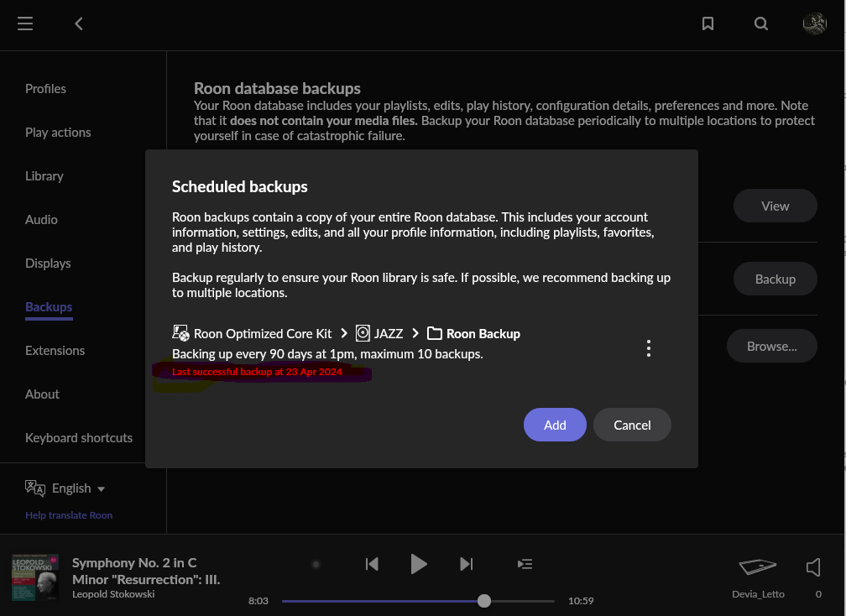Image resolution: width=846 pixels, height=616 pixels.
Task: Open the Play actions settings tab
Action: point(58,132)
